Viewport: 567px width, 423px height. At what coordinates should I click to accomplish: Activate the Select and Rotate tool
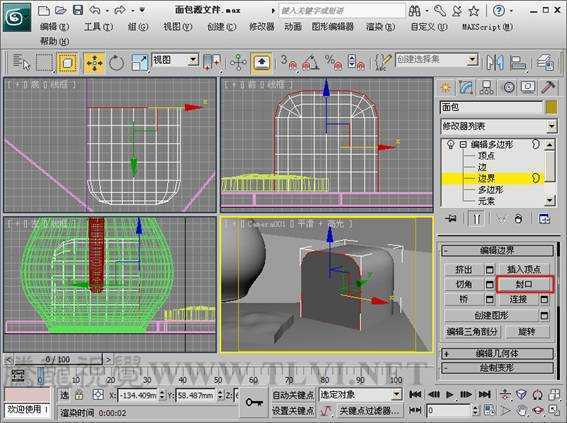pyautogui.click(x=116, y=63)
